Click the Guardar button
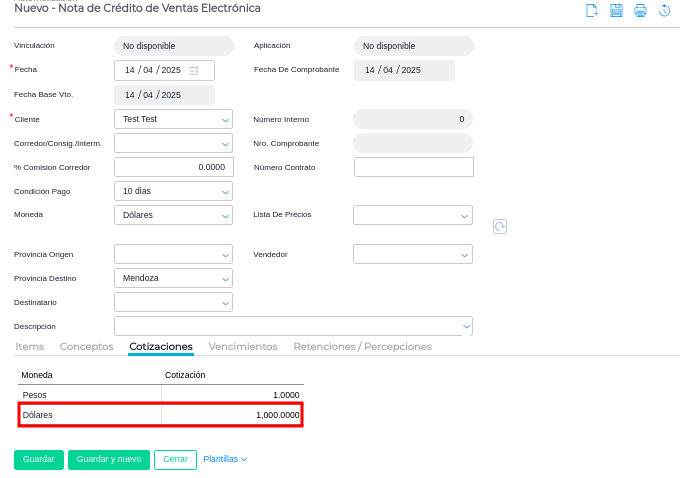Screen dimensions: 680x478 tap(39, 459)
